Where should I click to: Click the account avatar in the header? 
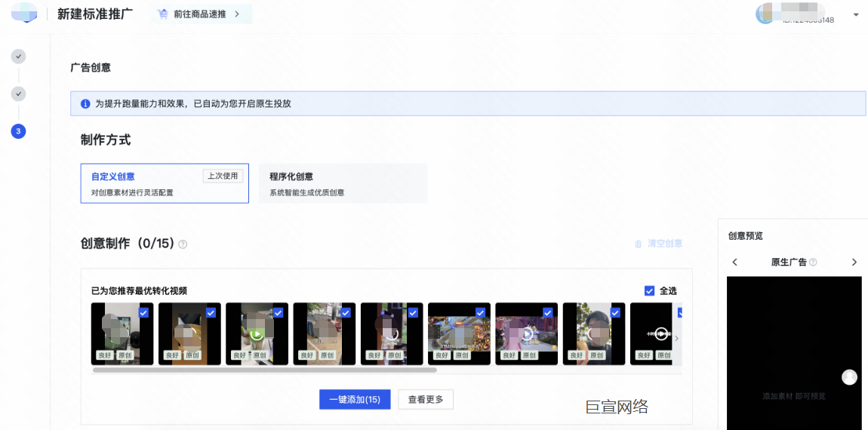point(765,14)
